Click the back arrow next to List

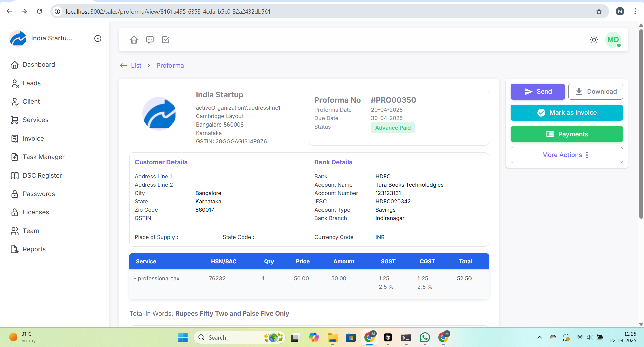pos(123,66)
